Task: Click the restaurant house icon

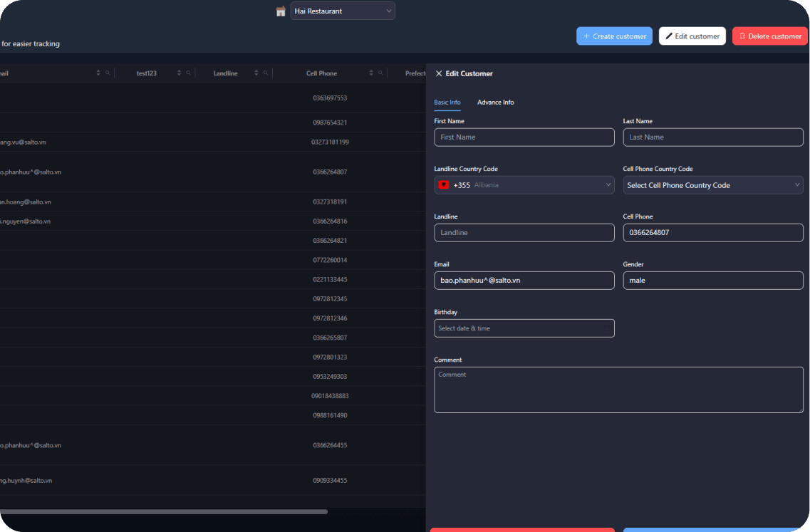Action: tap(281, 11)
